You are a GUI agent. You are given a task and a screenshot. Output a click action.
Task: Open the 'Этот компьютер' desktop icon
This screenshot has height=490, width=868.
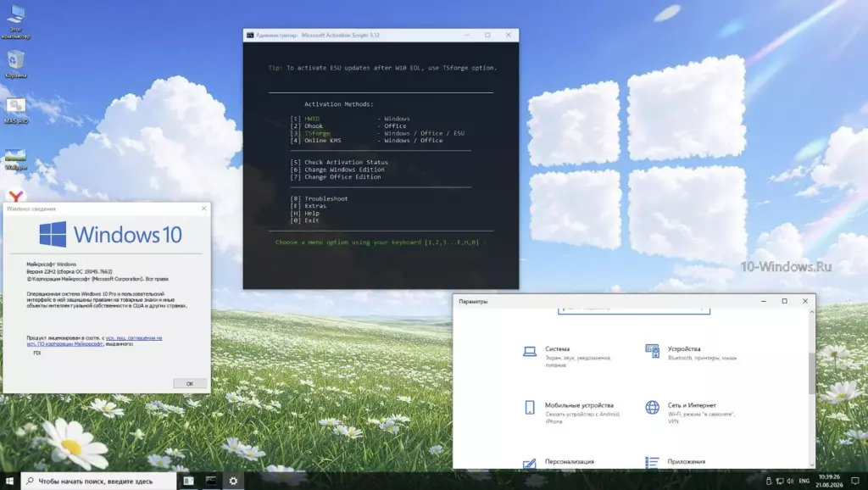tap(15, 21)
